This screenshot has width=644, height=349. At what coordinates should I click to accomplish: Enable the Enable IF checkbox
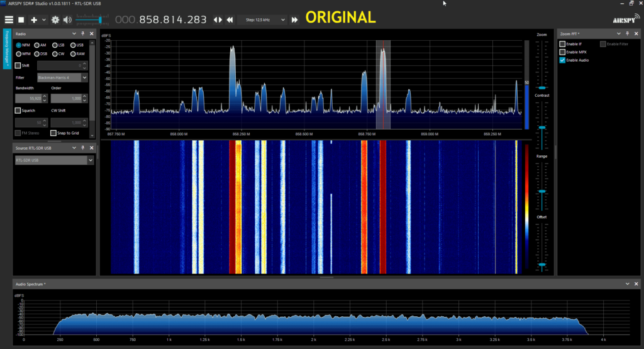562,44
